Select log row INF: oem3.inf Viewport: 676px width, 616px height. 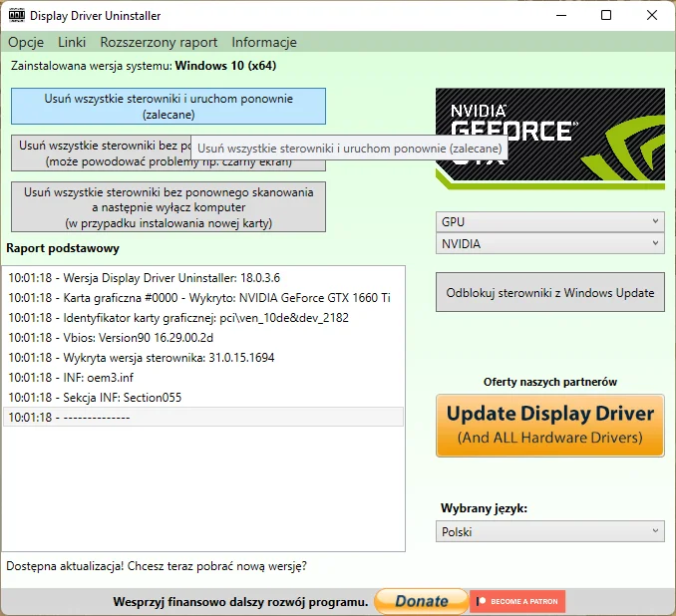click(x=203, y=378)
